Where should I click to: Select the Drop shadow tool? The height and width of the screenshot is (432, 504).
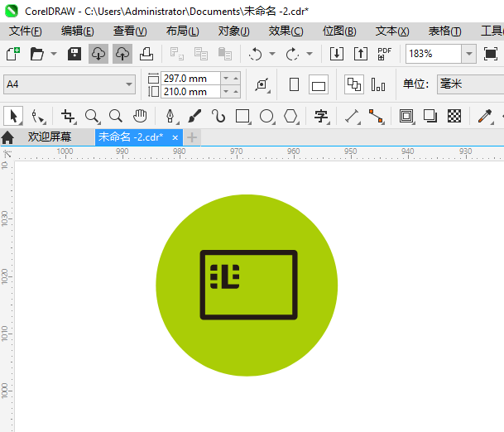(430, 116)
